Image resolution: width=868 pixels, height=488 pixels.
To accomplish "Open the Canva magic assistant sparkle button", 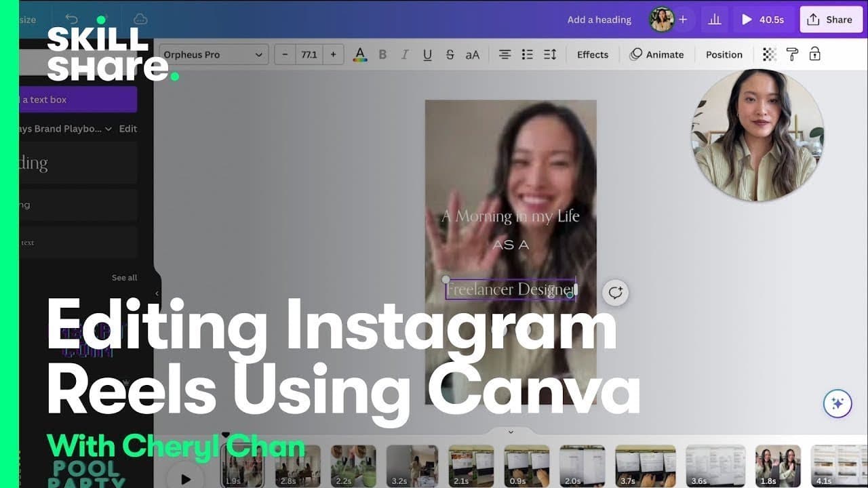I will (x=837, y=404).
